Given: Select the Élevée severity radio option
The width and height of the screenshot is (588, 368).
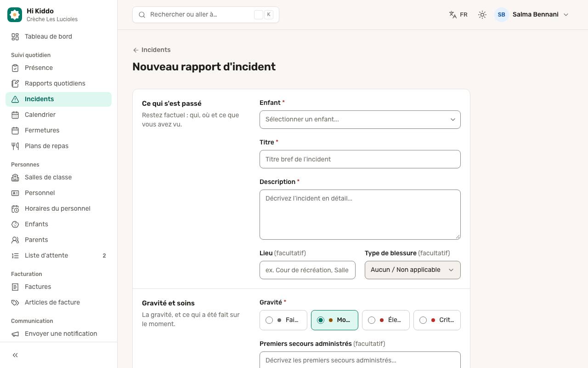Looking at the screenshot, I should point(386,320).
